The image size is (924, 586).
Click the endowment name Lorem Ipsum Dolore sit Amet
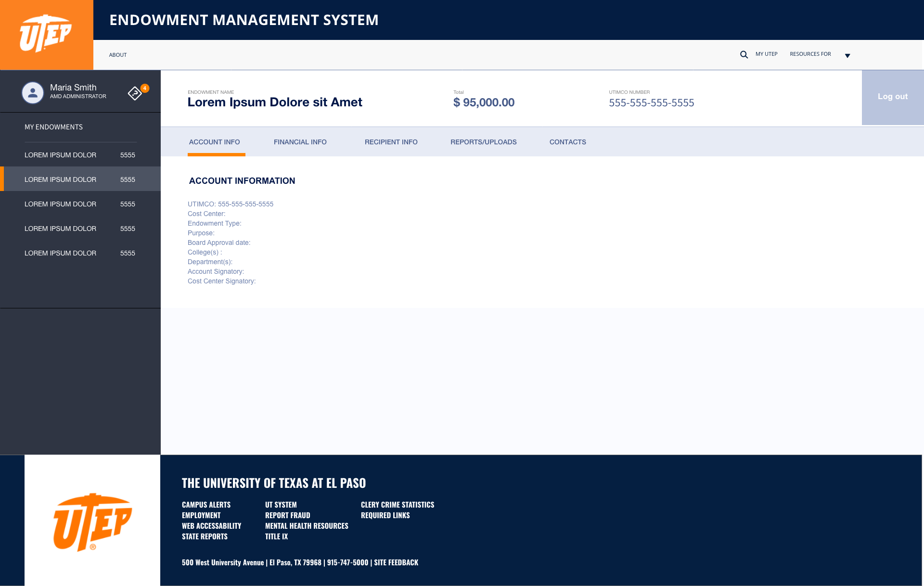pyautogui.click(x=275, y=102)
